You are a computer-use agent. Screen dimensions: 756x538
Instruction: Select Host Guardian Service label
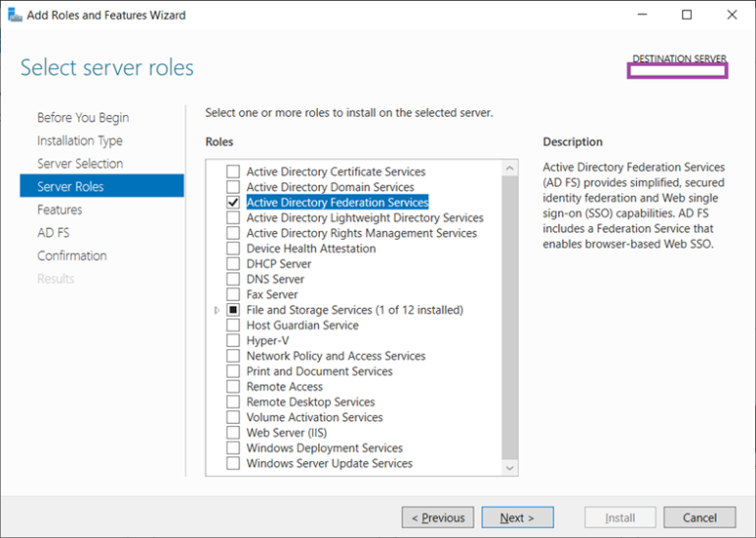(x=302, y=326)
